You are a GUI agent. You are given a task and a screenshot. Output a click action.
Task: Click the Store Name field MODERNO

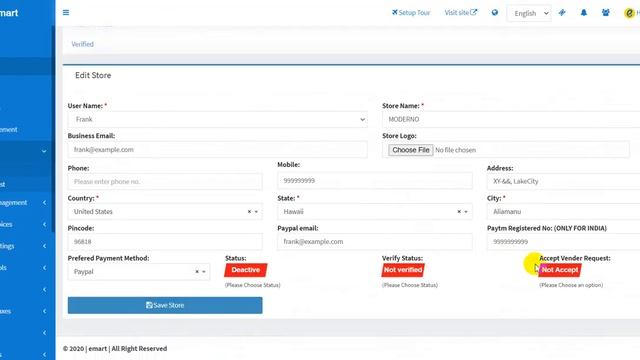tap(511, 120)
